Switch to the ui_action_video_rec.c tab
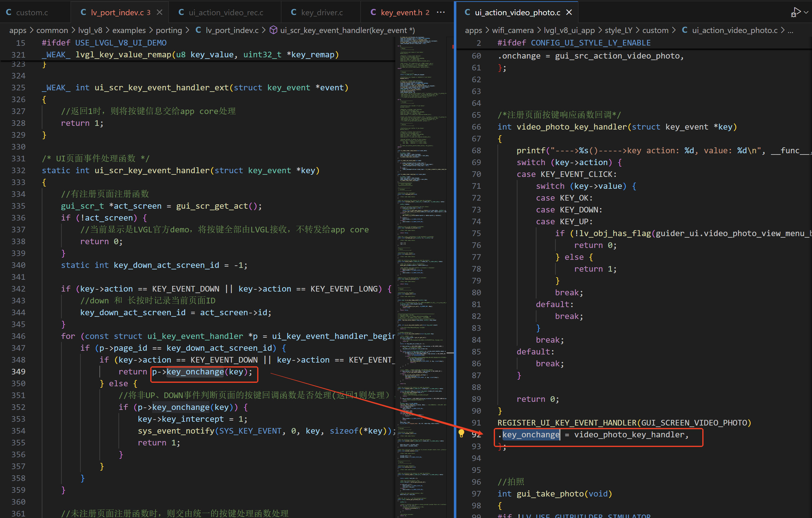Viewport: 812px width, 518px height. (226, 12)
